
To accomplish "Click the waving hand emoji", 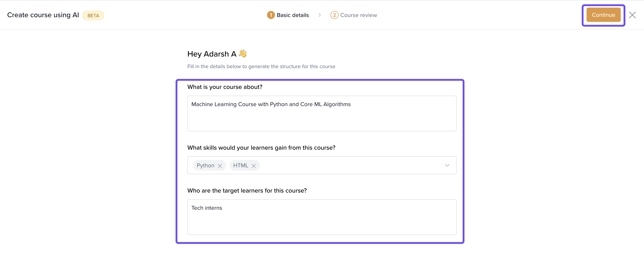I will (242, 53).
